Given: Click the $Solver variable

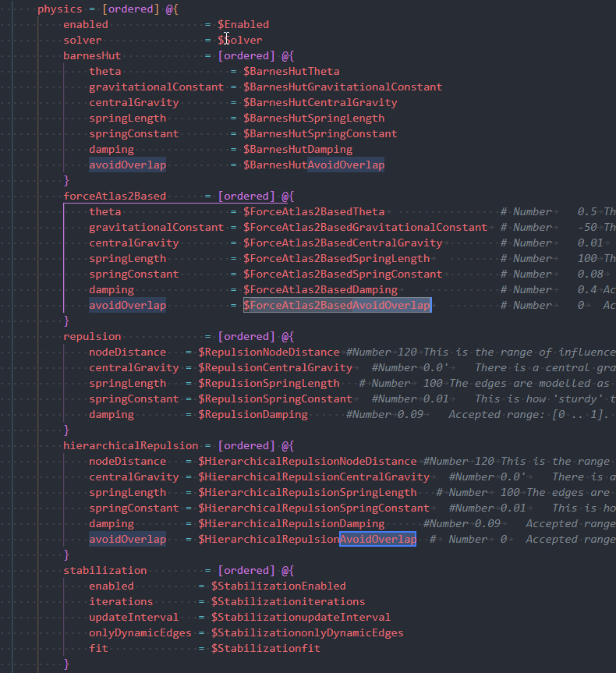Looking at the screenshot, I should 240,40.
